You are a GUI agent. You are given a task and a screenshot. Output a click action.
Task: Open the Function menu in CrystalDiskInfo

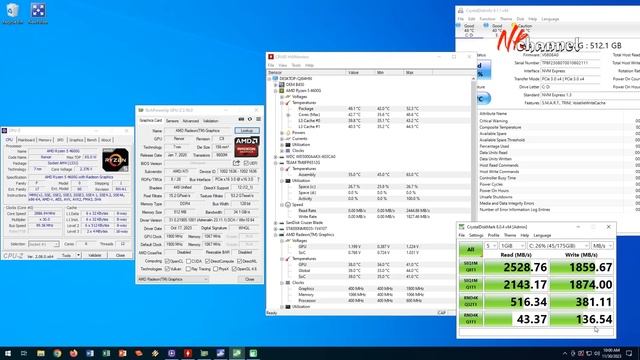tap(487, 19)
